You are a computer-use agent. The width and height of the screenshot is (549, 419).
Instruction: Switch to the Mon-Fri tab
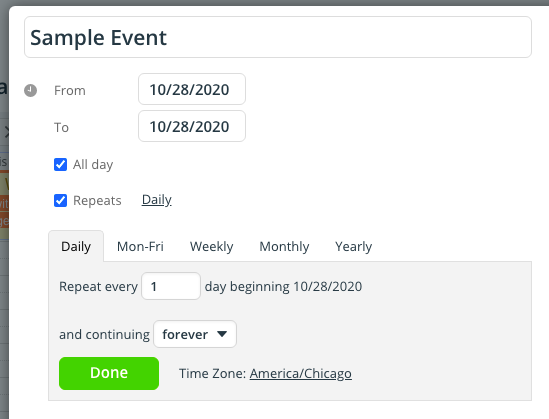[140, 246]
